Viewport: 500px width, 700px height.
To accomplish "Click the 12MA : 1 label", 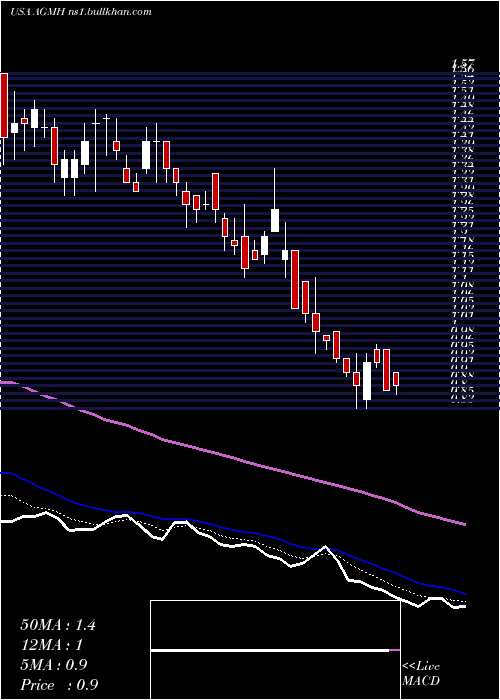I will [52, 645].
